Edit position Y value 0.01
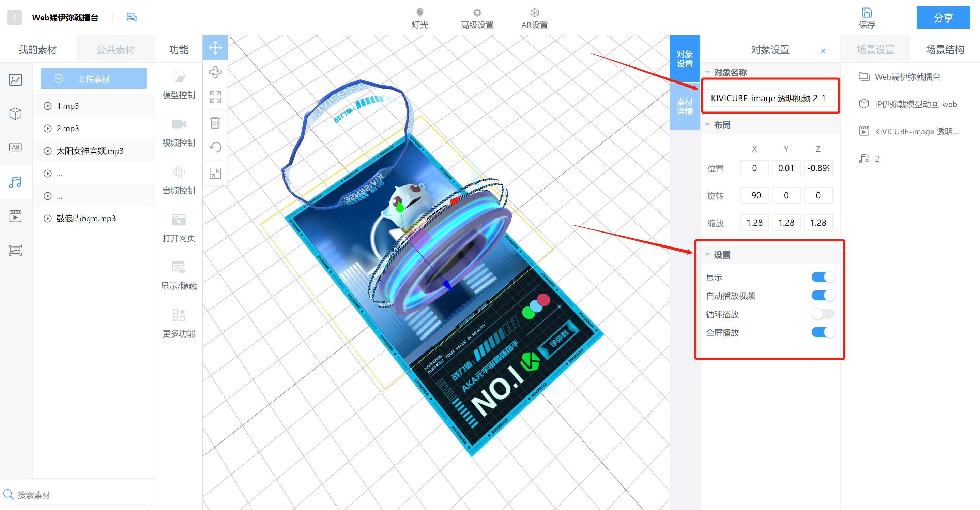Image resolution: width=980 pixels, height=510 pixels. [x=786, y=168]
